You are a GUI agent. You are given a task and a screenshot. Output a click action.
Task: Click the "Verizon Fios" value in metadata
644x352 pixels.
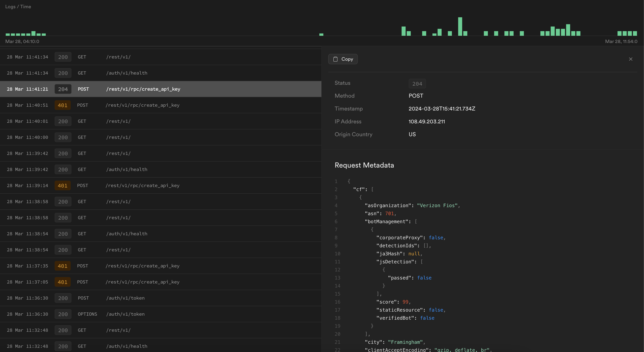point(437,205)
